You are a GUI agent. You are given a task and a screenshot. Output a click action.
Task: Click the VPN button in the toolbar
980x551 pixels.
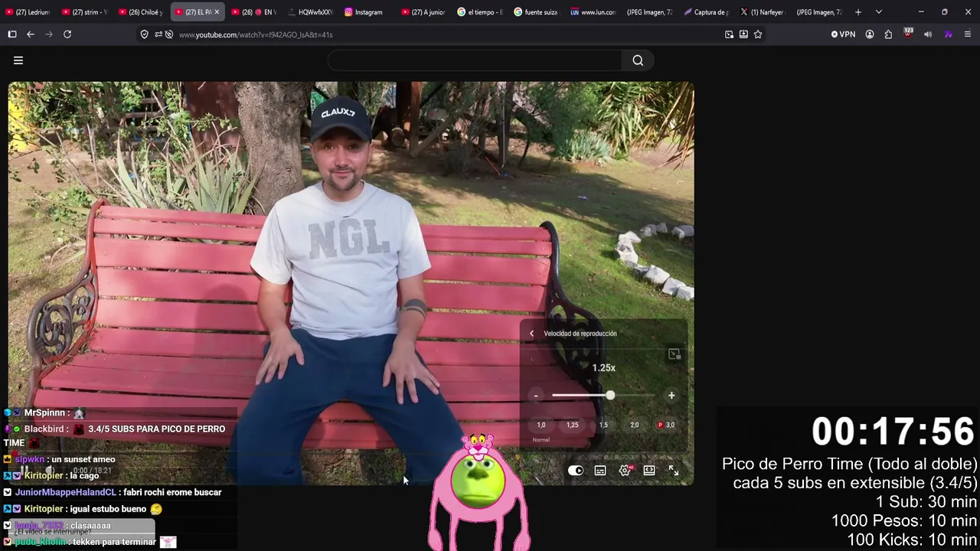tap(843, 34)
